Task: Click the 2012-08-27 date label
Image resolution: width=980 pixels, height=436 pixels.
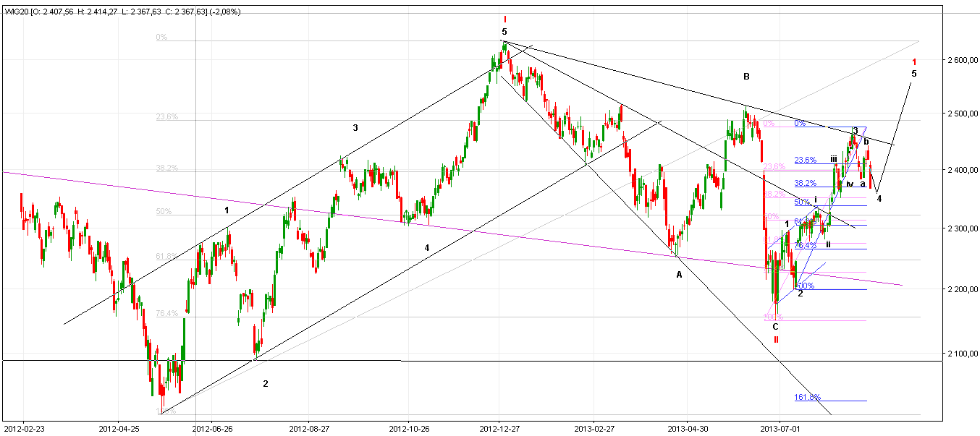Action: pos(308,428)
